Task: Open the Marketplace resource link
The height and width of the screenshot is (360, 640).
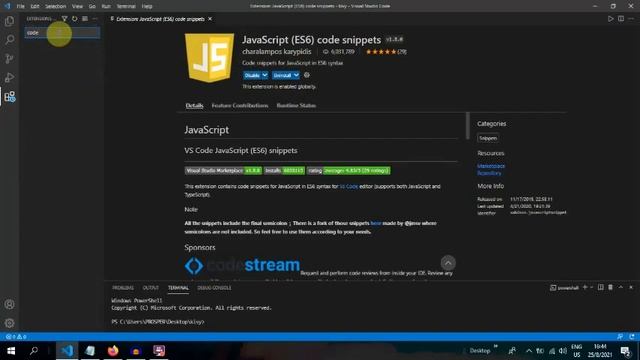Action: [491, 166]
